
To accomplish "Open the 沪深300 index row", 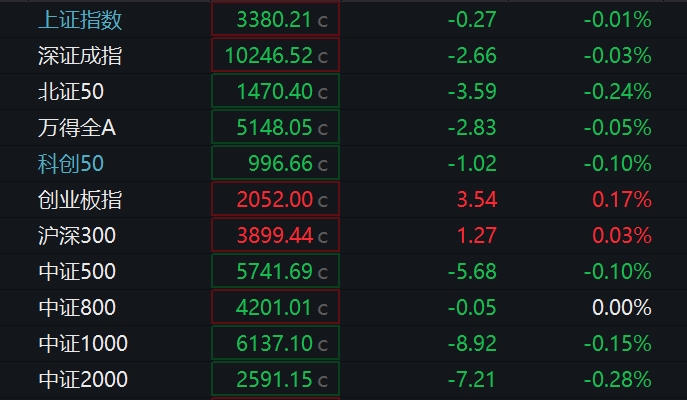I will pyautogui.click(x=344, y=236).
